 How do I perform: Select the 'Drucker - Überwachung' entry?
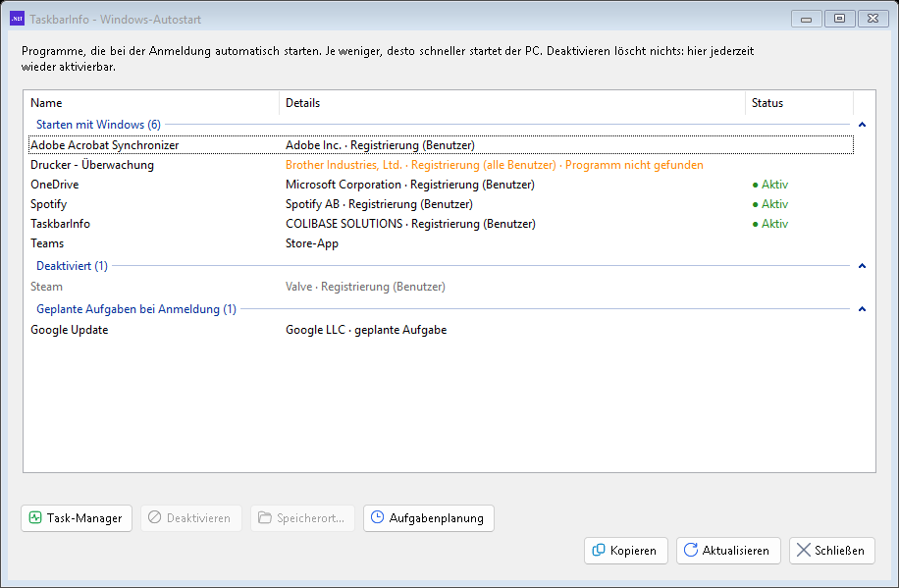[x=441, y=165]
